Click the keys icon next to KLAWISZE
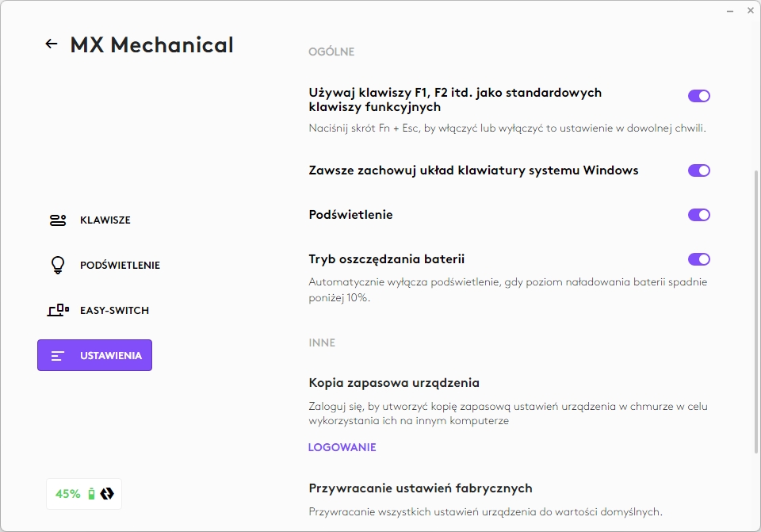The height and width of the screenshot is (532, 761). point(58,220)
